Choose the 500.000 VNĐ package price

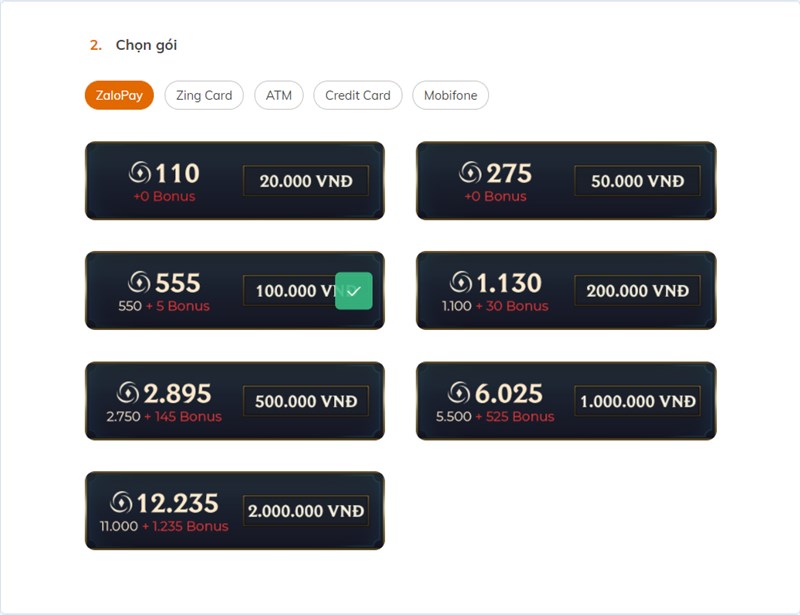click(306, 401)
